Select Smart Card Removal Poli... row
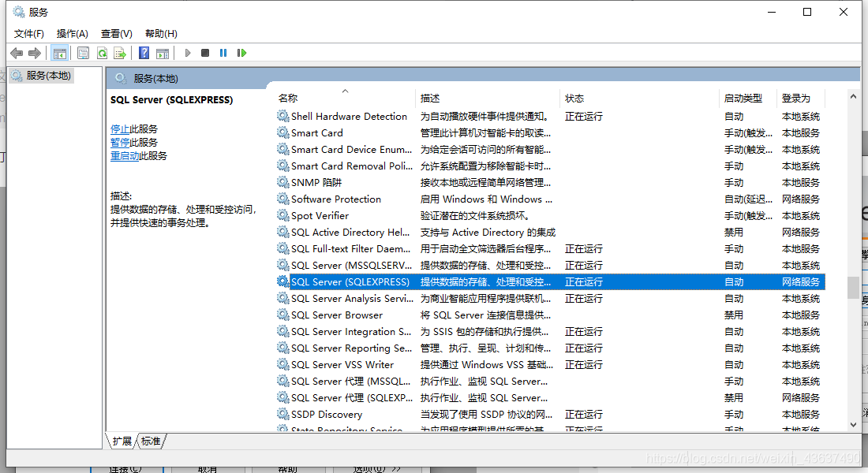Viewport: 868px width, 473px height. (x=551, y=166)
